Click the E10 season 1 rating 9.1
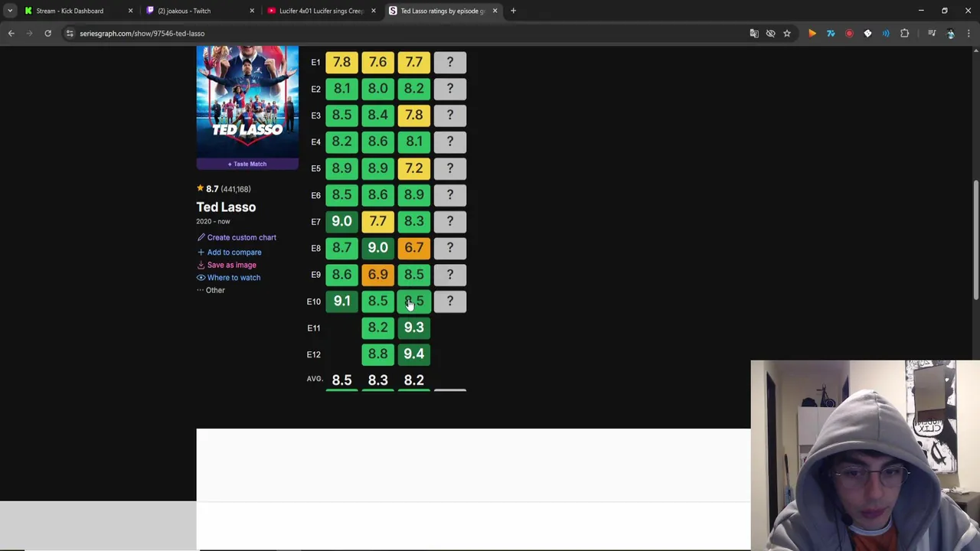This screenshot has height=551, width=980. (x=341, y=301)
